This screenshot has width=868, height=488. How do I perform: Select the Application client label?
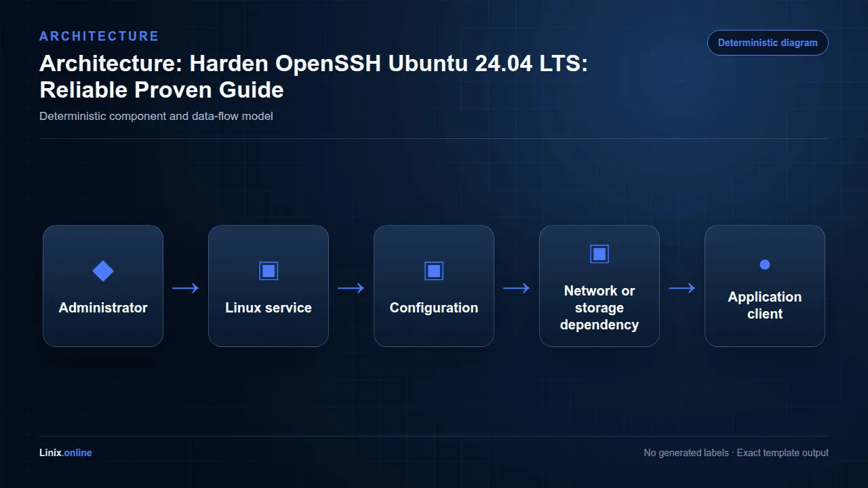point(765,305)
